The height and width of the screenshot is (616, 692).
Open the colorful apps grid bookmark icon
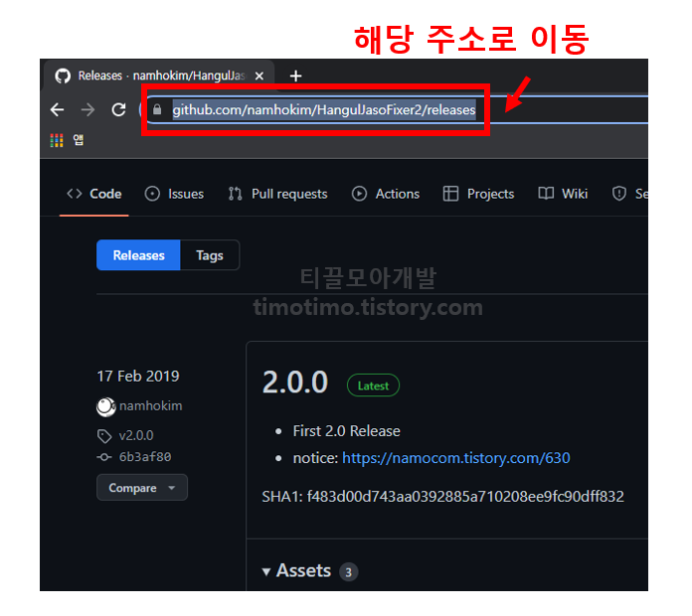[57, 140]
